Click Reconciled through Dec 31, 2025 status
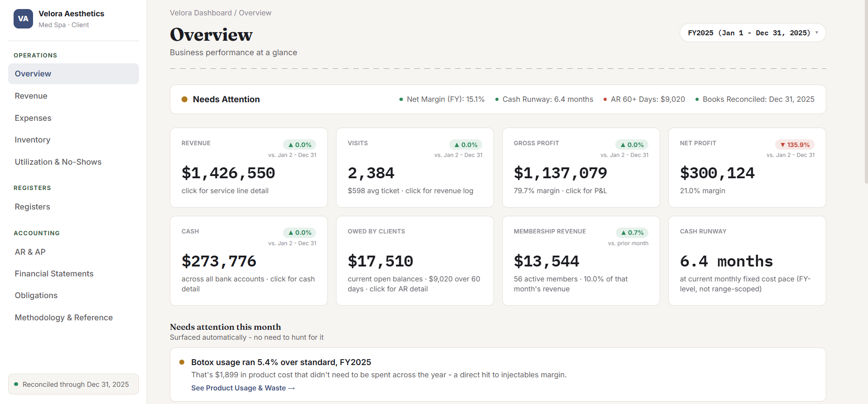Image resolution: width=868 pixels, height=404 pixels. click(x=73, y=385)
